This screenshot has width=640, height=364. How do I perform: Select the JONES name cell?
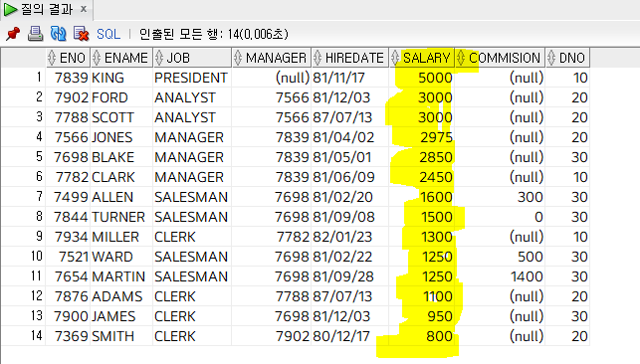(x=121, y=137)
